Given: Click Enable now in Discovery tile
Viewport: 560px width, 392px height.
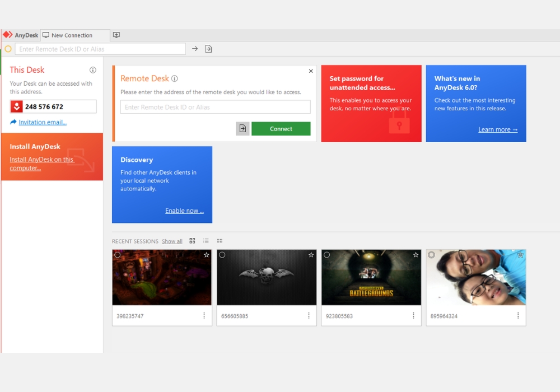Looking at the screenshot, I should tap(184, 211).
